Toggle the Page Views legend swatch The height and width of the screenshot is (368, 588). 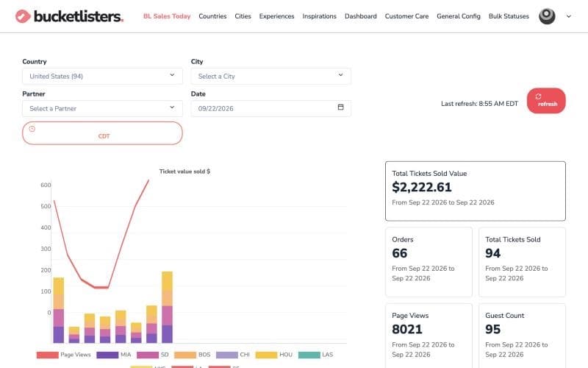(47, 355)
